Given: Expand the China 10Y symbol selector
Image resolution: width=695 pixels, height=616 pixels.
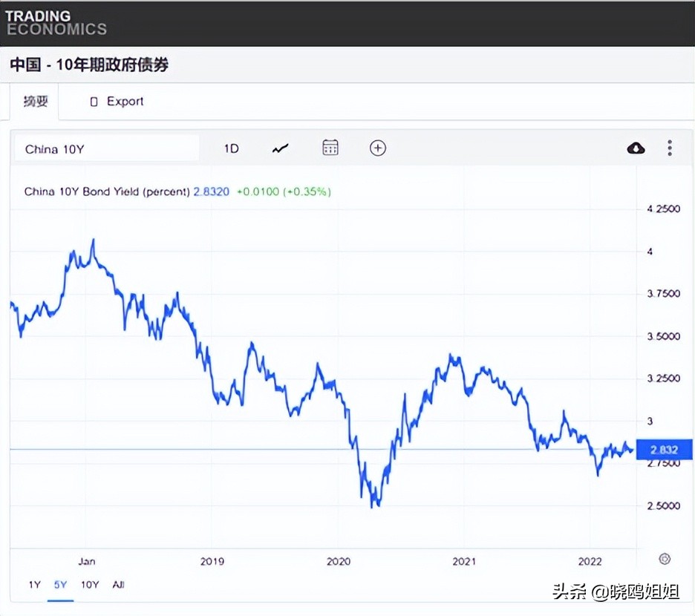Looking at the screenshot, I should tap(106, 148).
